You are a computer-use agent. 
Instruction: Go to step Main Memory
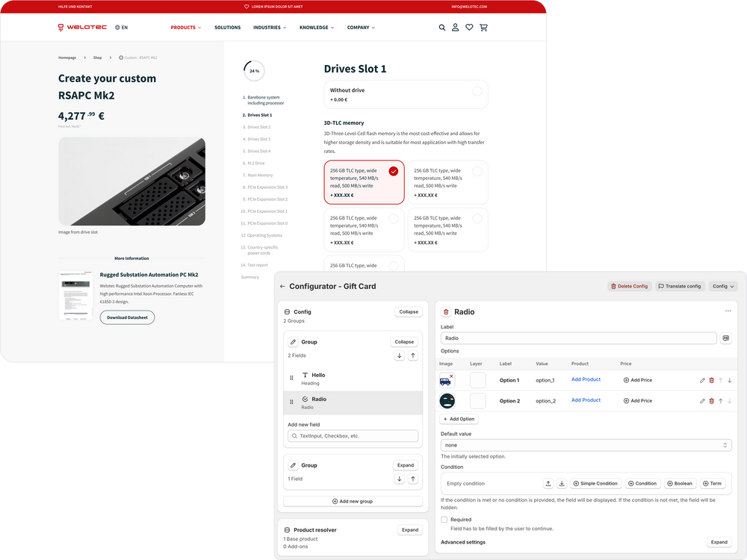pyautogui.click(x=257, y=175)
